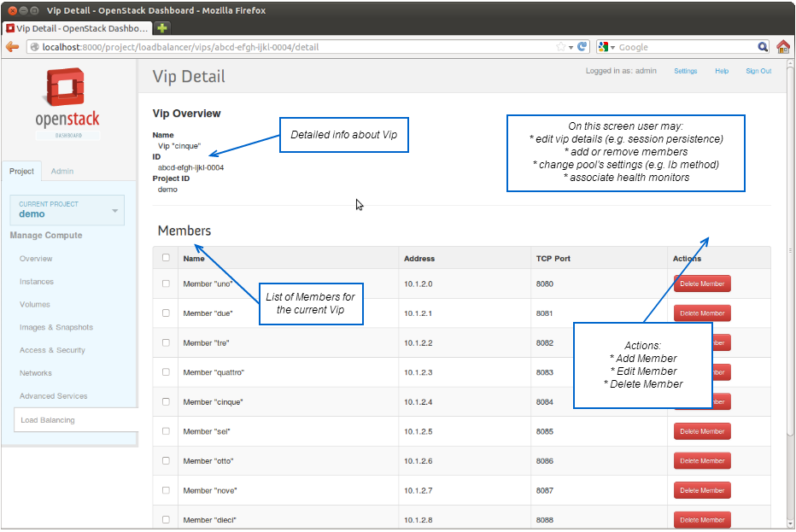Click the search magnifier icon in search box
The height and width of the screenshot is (532, 796).
tap(763, 47)
